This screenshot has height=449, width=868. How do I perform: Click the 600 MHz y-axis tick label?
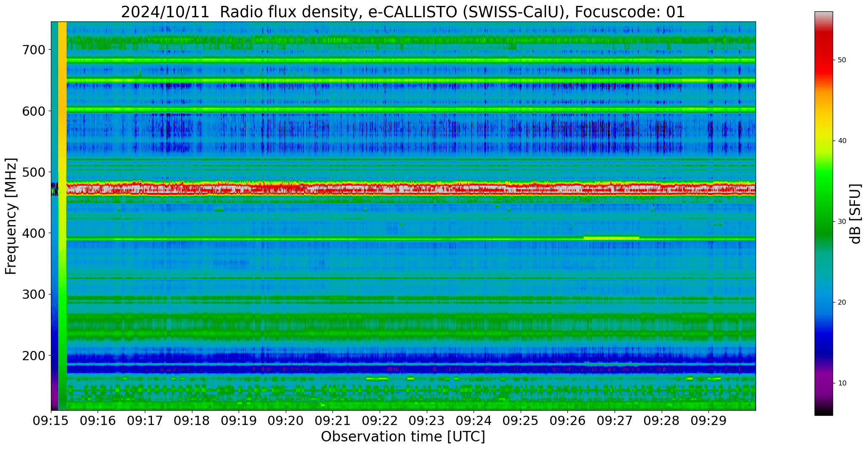(33, 111)
